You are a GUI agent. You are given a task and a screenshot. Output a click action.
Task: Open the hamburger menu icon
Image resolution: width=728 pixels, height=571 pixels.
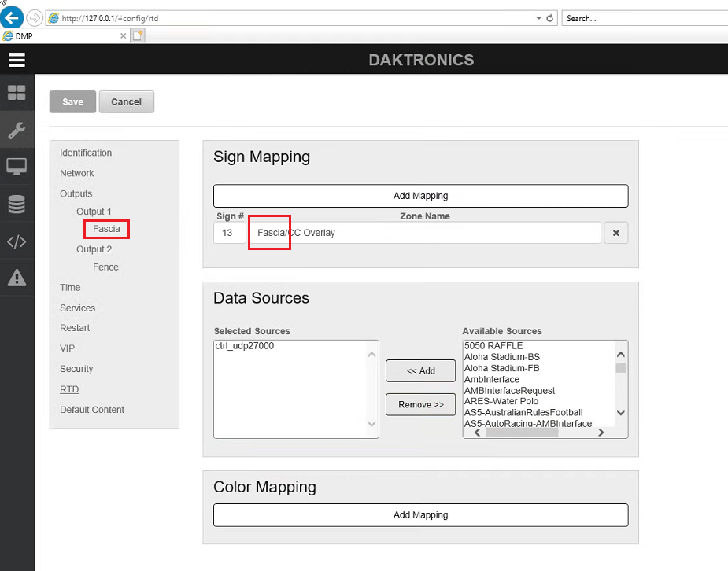(x=17, y=60)
